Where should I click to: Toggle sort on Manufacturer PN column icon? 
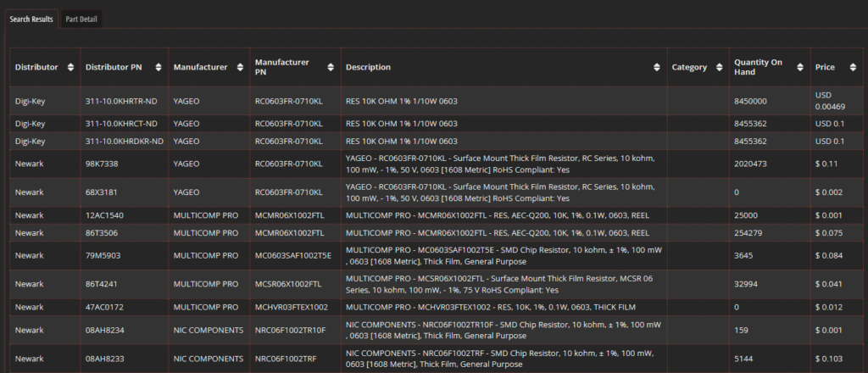(331, 67)
